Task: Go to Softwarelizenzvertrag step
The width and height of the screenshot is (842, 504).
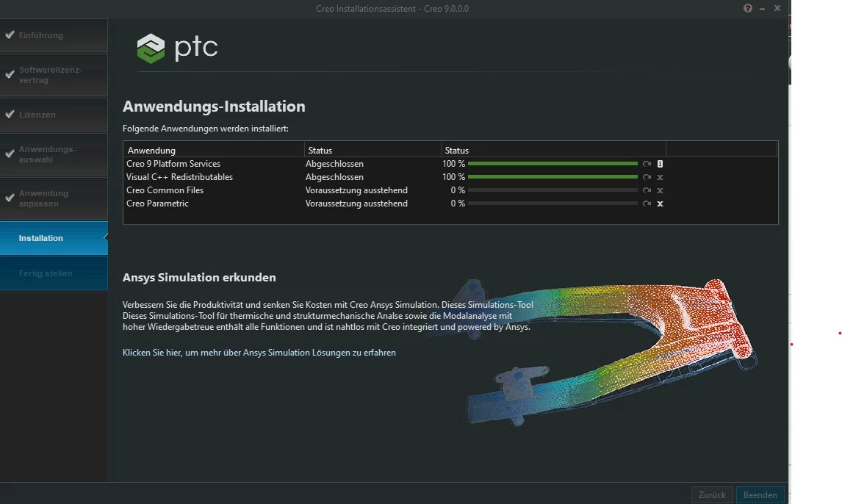Action: 54,75
